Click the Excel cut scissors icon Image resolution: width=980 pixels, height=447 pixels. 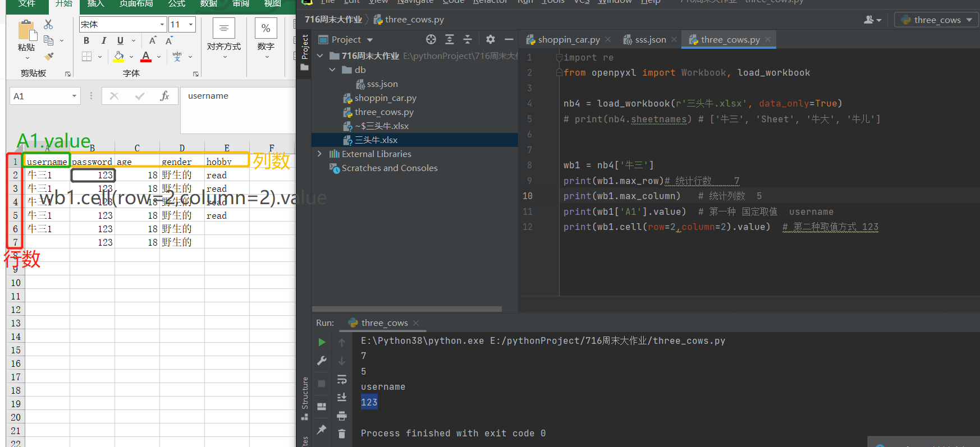pos(48,25)
